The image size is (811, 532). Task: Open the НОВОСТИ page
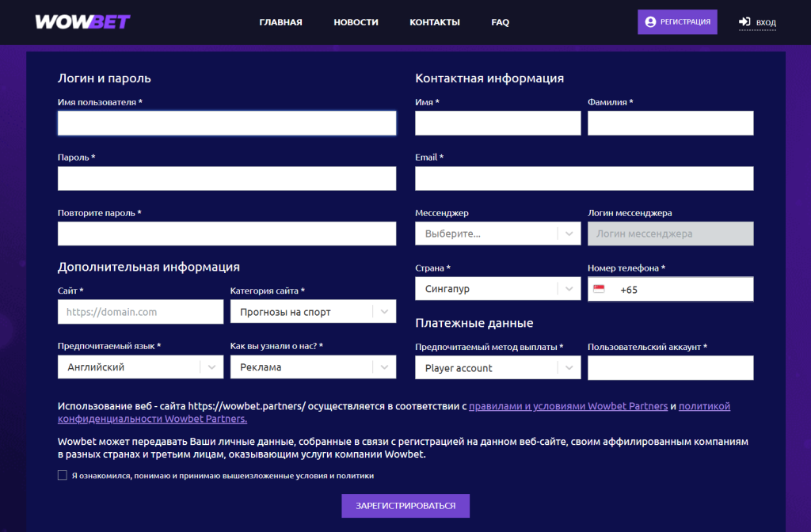[x=356, y=22]
